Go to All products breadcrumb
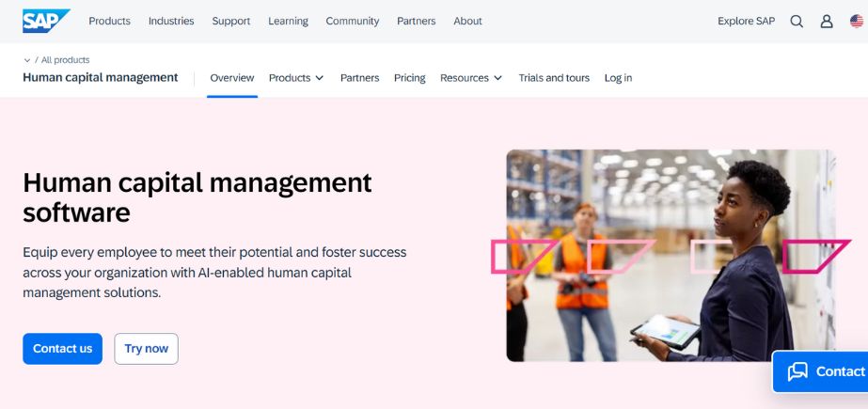This screenshot has width=868, height=409. pyautogui.click(x=65, y=60)
